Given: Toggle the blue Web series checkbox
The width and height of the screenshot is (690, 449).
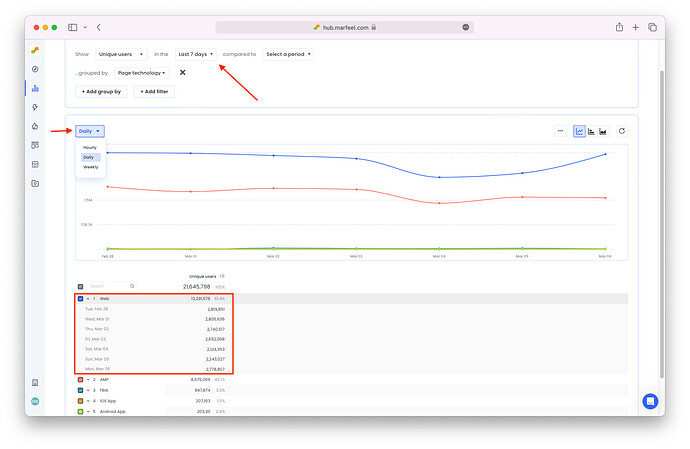Looking at the screenshot, I should coord(81,299).
